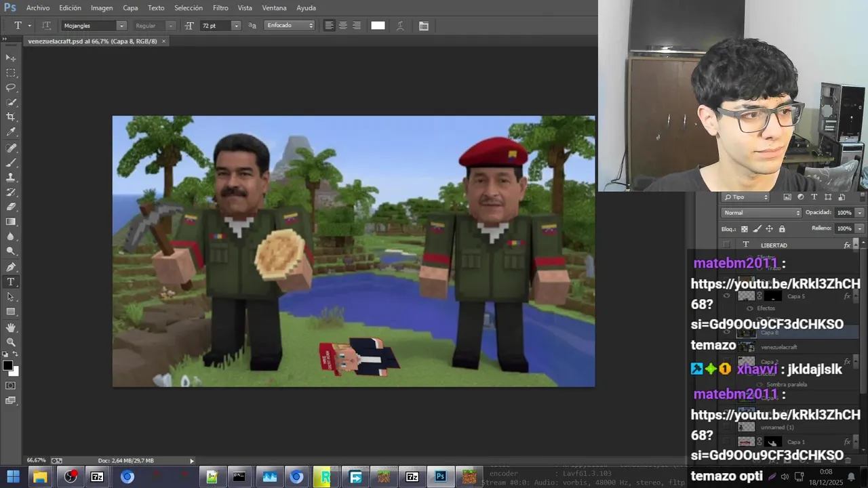The image size is (868, 488).
Task: Open the screen mode button
Action: coord(11,401)
